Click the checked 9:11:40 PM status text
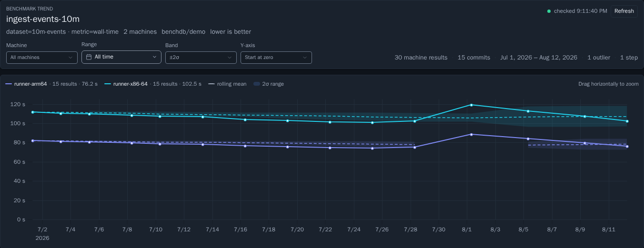This screenshot has width=644, height=248. click(581, 11)
